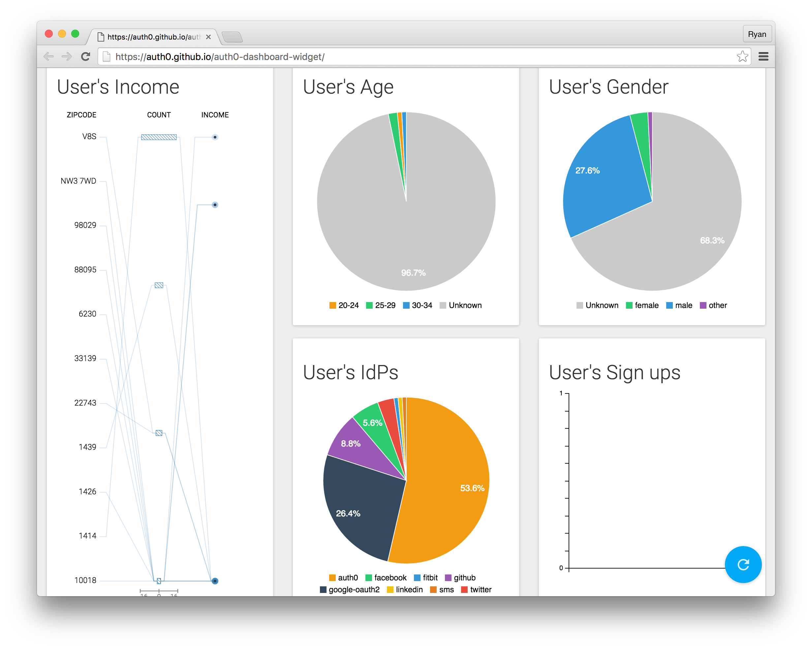Click the browser reload icon
812x649 pixels.
click(85, 56)
